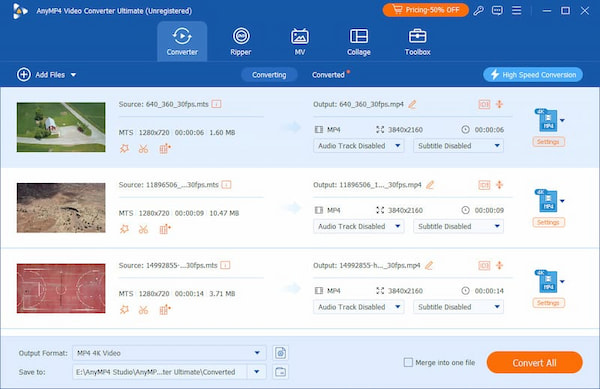Click the compress icon for 14992855 output
The width and height of the screenshot is (600, 389).
point(500,265)
